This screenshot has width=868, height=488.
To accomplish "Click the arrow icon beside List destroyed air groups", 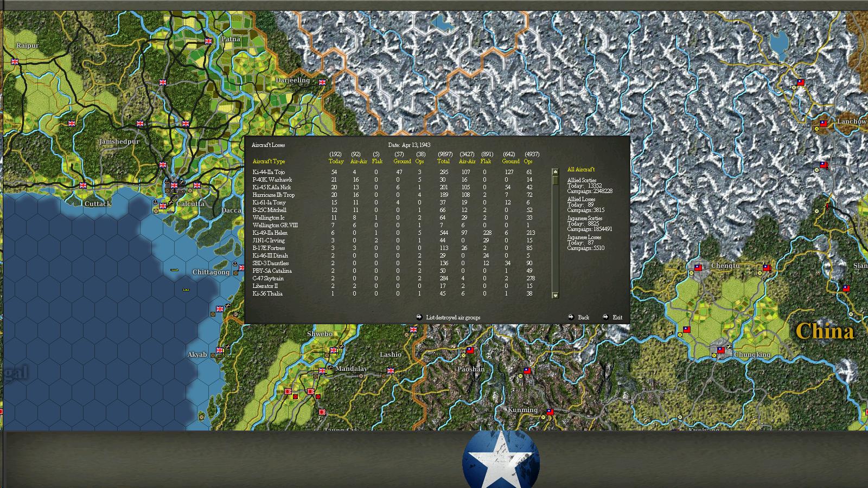I will [x=419, y=317].
